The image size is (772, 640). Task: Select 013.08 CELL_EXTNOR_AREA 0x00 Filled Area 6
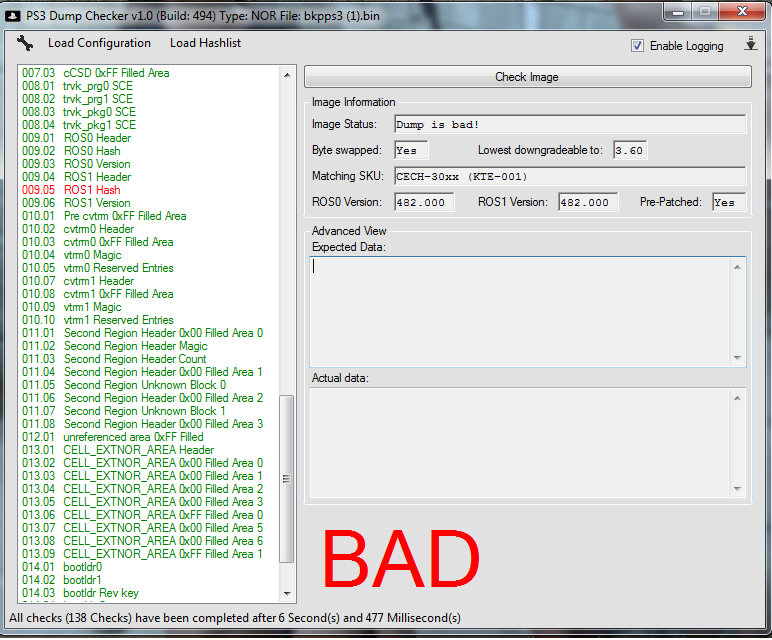142,541
